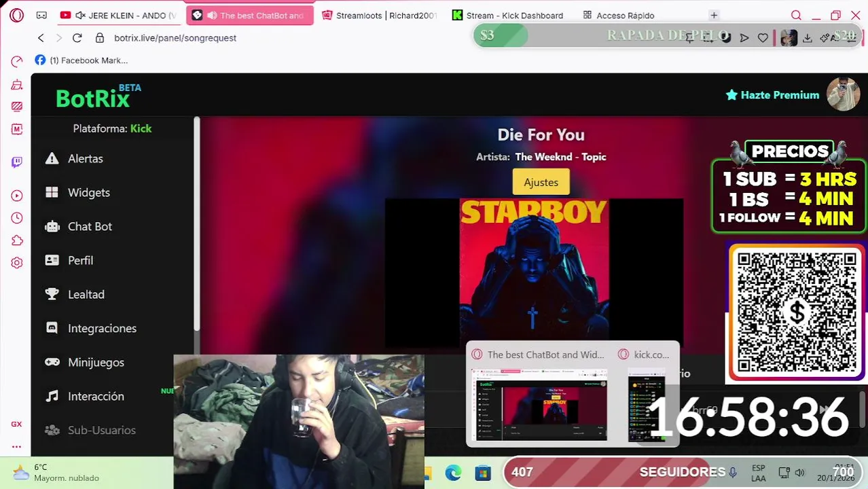The height and width of the screenshot is (489, 868).
Task: Switch to JERE KLEIN YouTube tab
Action: [x=118, y=15]
